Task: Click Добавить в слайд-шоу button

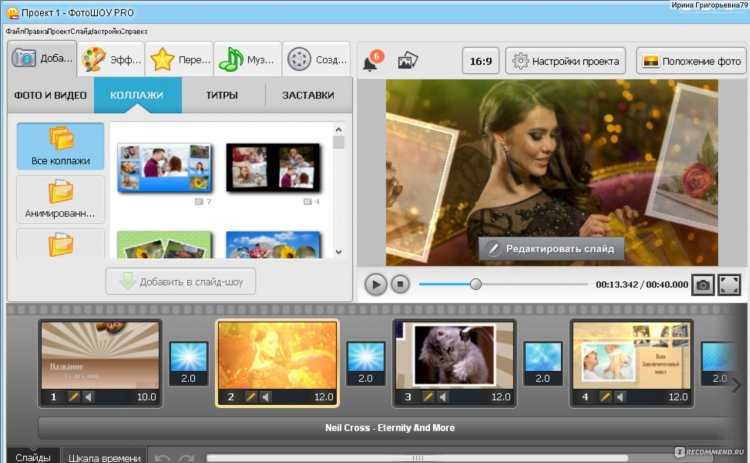Action: tap(181, 282)
